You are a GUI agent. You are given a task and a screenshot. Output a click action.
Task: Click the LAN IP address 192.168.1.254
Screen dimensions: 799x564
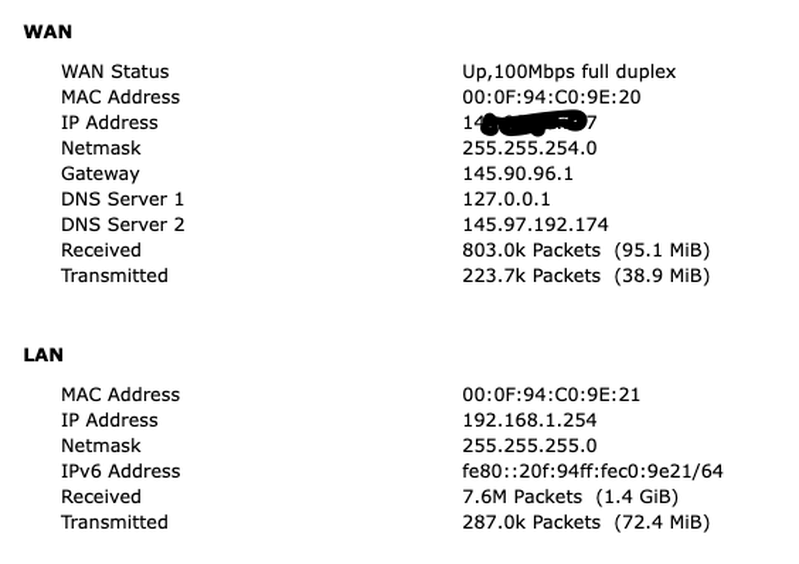[529, 420]
